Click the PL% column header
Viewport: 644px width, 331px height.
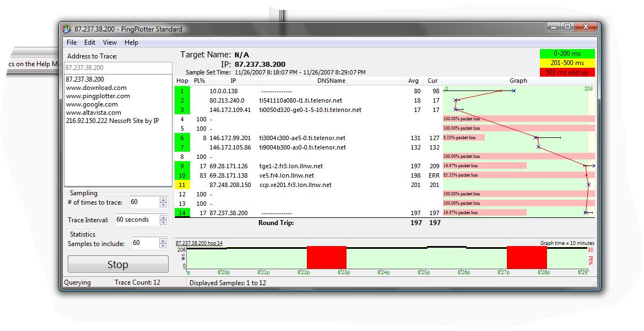click(199, 81)
